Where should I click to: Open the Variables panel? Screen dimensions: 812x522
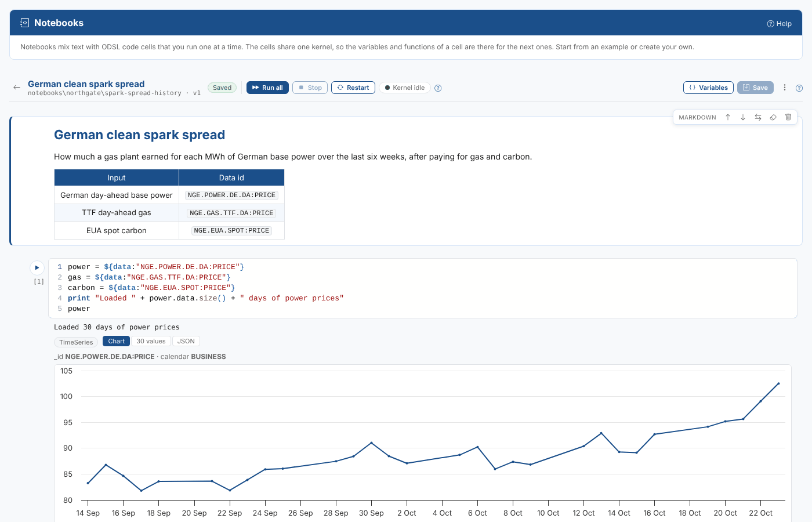[x=708, y=88]
